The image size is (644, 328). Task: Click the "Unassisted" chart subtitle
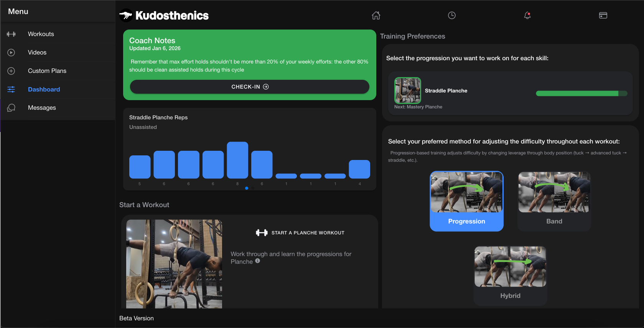tap(143, 127)
